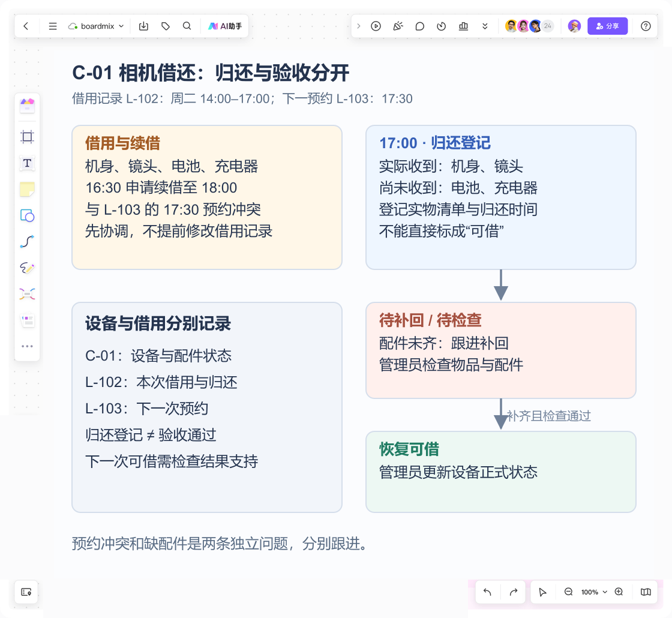Open more tools ellipsis in sidebar
This screenshot has height=618, width=672.
click(x=28, y=346)
